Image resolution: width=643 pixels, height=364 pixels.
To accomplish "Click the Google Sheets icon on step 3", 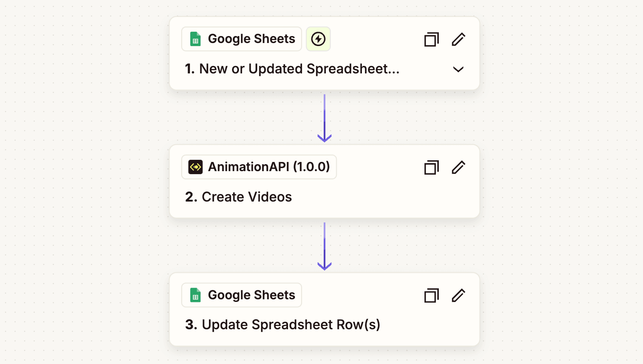I will (x=196, y=295).
